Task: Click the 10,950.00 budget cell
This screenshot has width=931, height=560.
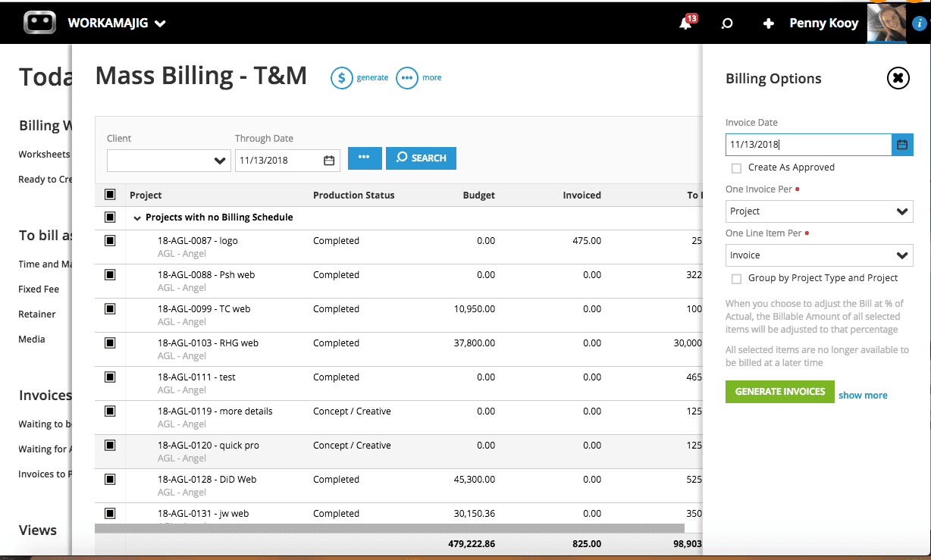Action: click(x=475, y=309)
